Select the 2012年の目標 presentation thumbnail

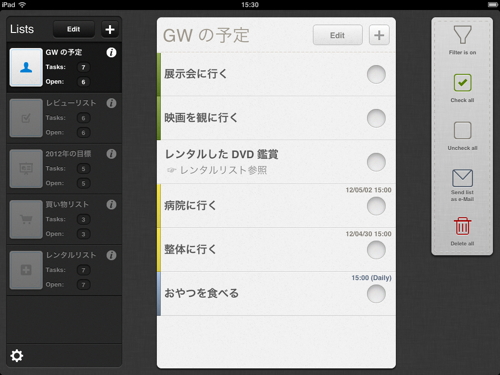point(26,169)
